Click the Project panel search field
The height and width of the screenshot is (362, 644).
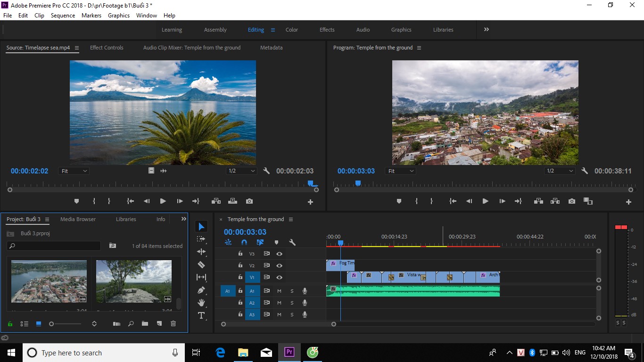point(54,246)
